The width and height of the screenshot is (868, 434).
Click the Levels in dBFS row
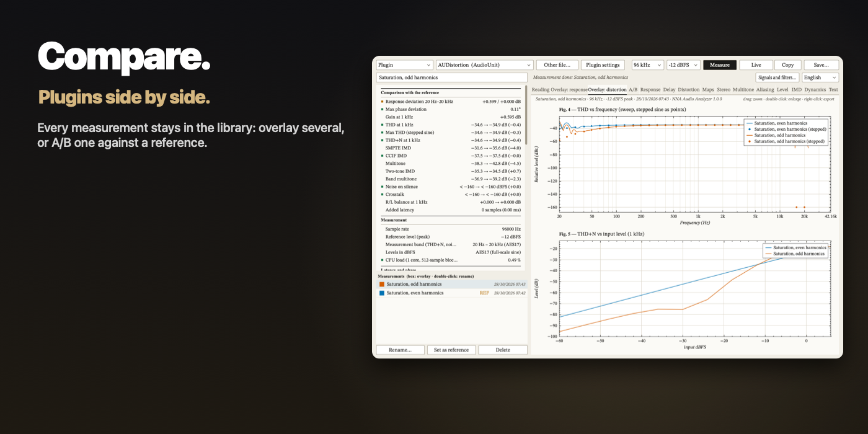pyautogui.click(x=451, y=252)
